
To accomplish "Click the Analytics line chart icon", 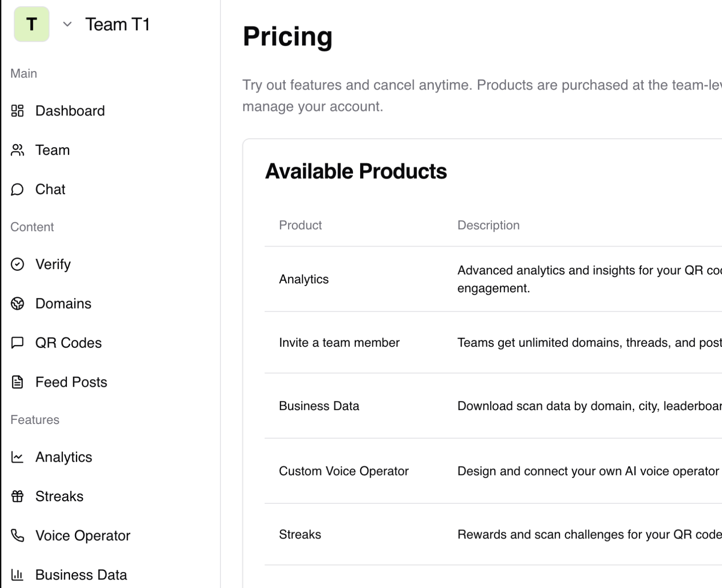I will pyautogui.click(x=17, y=457).
